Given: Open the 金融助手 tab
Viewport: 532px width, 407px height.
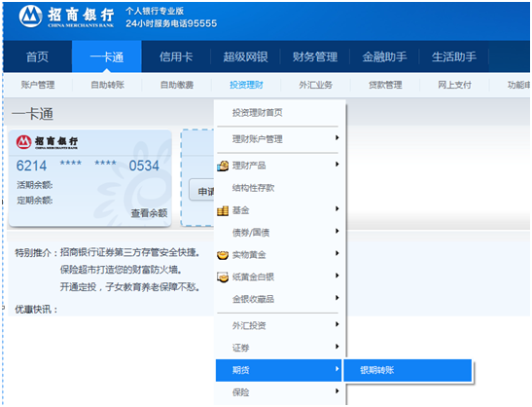Looking at the screenshot, I should pyautogui.click(x=384, y=56).
